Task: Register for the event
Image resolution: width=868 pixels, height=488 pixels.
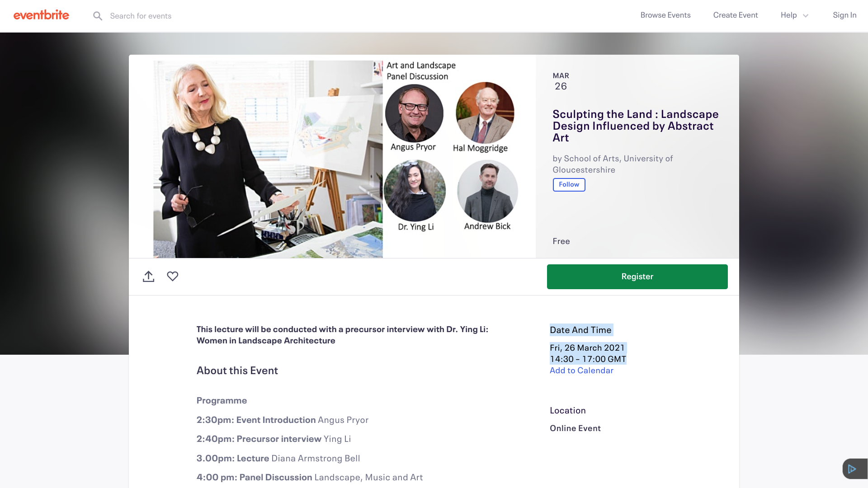Action: click(637, 277)
